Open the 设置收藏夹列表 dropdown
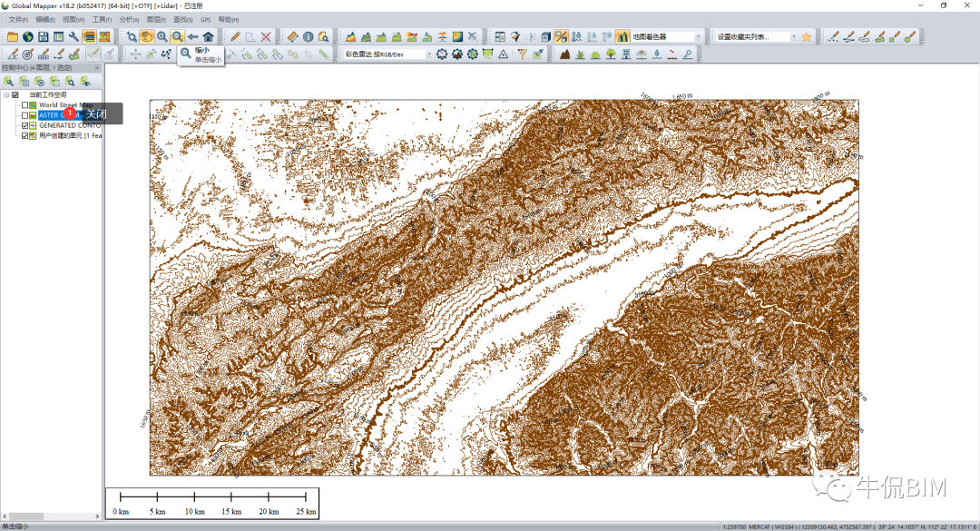 (x=793, y=36)
